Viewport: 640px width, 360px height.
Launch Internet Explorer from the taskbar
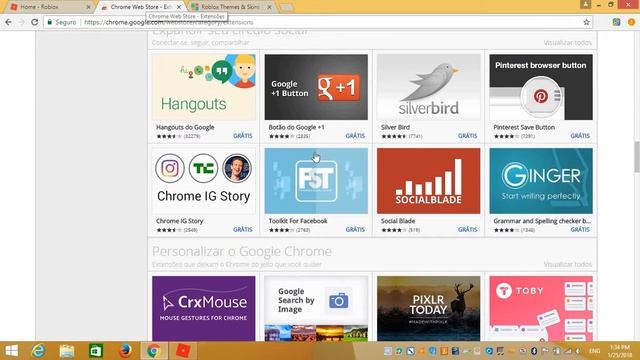pos(38,351)
